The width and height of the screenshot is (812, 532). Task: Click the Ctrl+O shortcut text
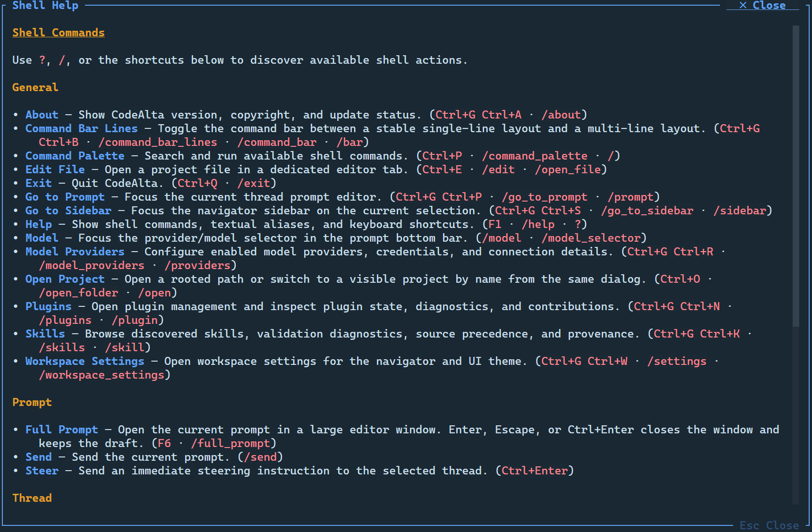point(680,279)
